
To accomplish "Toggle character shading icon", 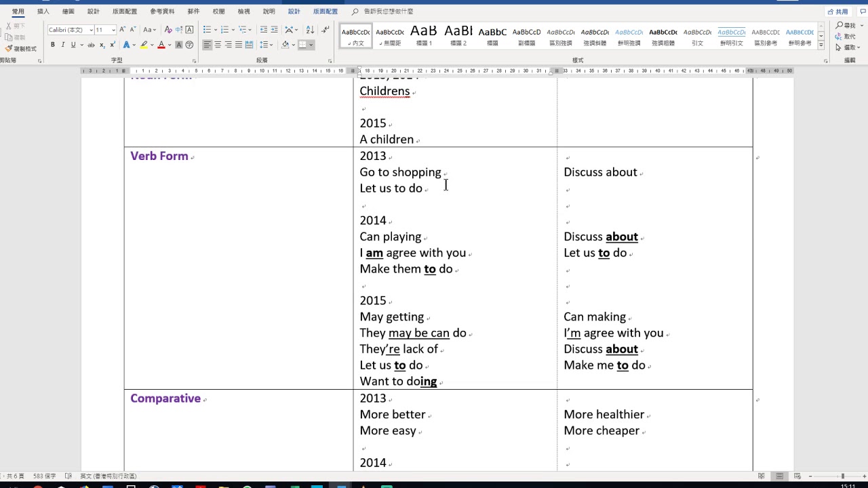I will point(179,45).
